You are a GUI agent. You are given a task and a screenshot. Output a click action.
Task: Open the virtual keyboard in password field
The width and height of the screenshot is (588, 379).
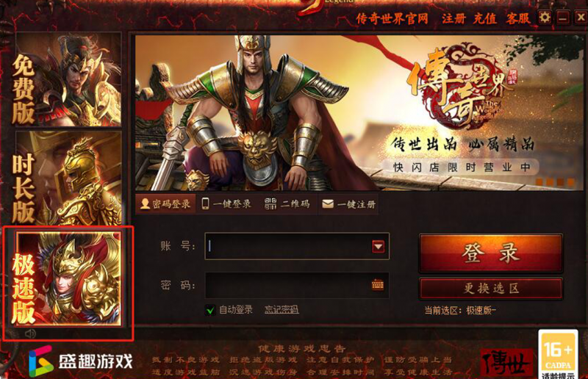pyautogui.click(x=378, y=284)
